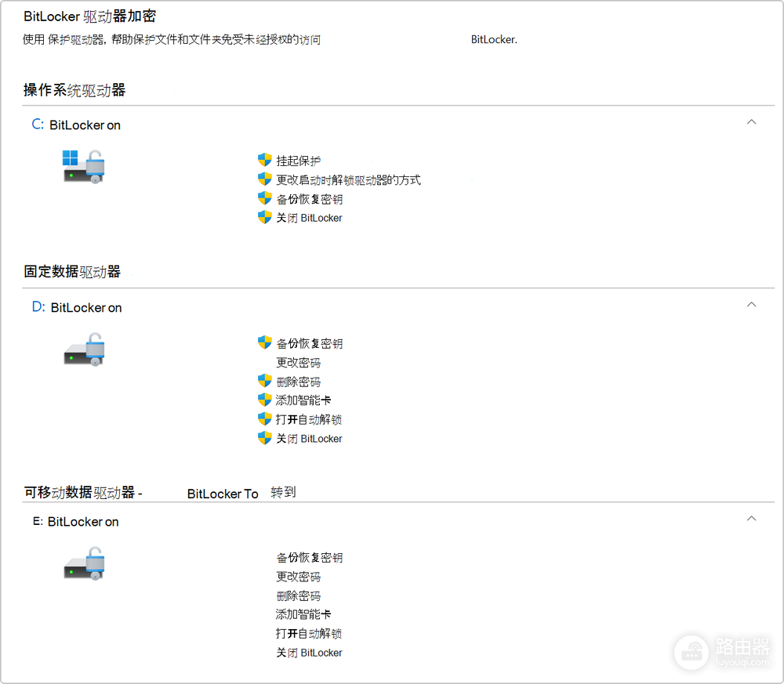Click the 固定数据驱动器 section title
This screenshot has width=784, height=684.
[72, 271]
